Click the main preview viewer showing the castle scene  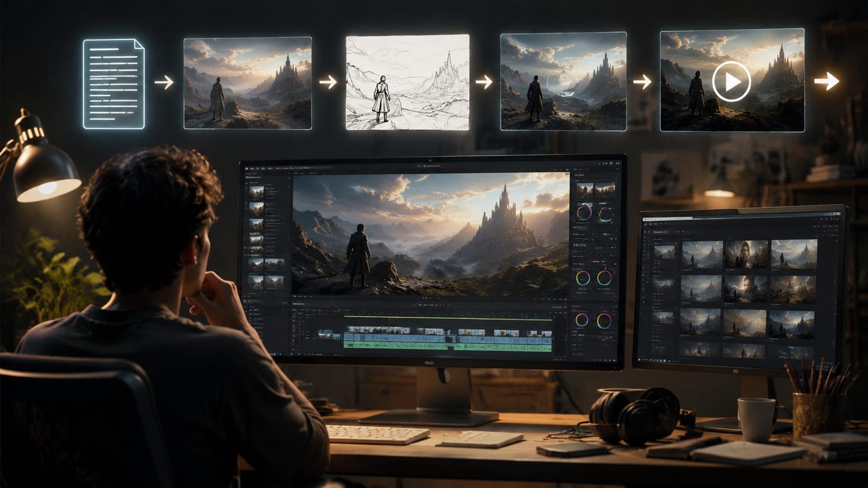click(x=431, y=235)
